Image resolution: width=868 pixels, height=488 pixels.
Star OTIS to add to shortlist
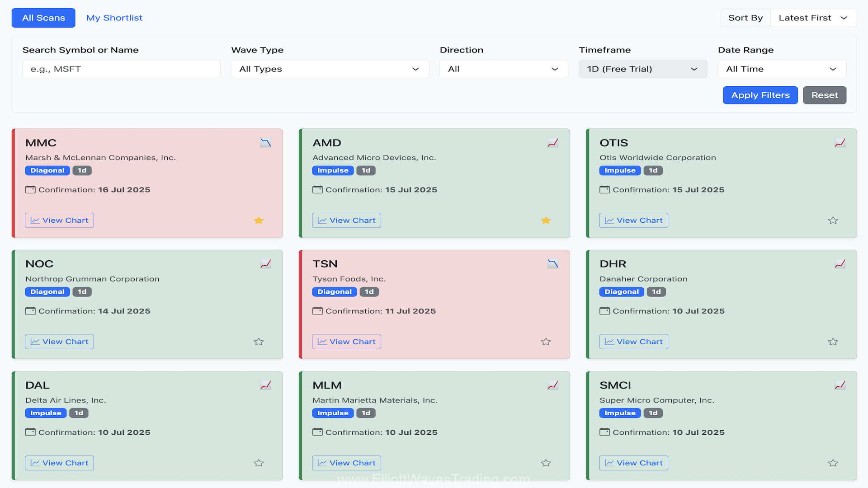[833, 221]
